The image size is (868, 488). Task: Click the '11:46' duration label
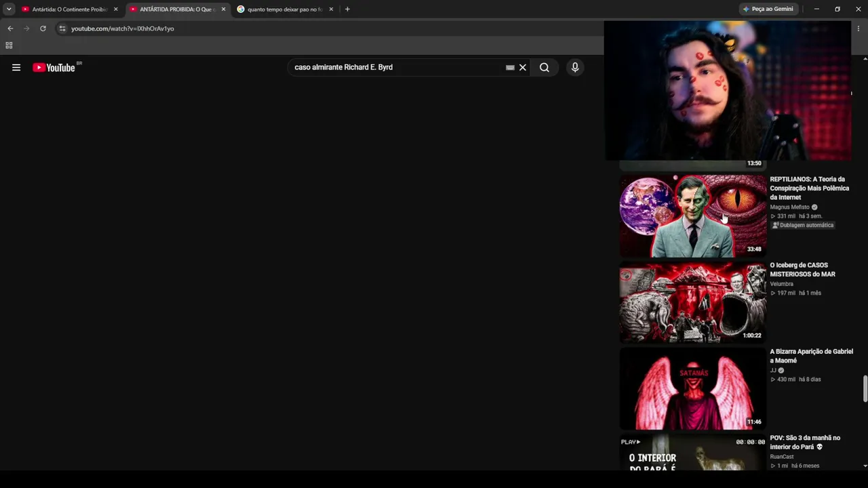[754, 422]
